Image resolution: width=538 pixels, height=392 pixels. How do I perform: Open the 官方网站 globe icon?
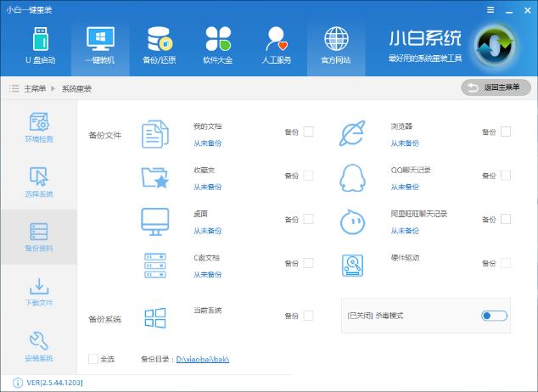tap(336, 46)
